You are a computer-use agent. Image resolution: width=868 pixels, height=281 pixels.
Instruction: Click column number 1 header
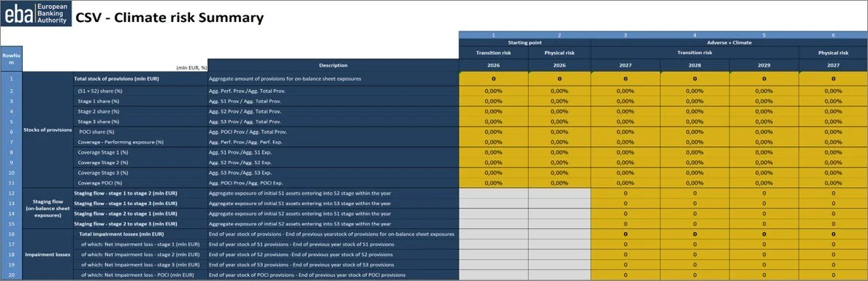(493, 35)
